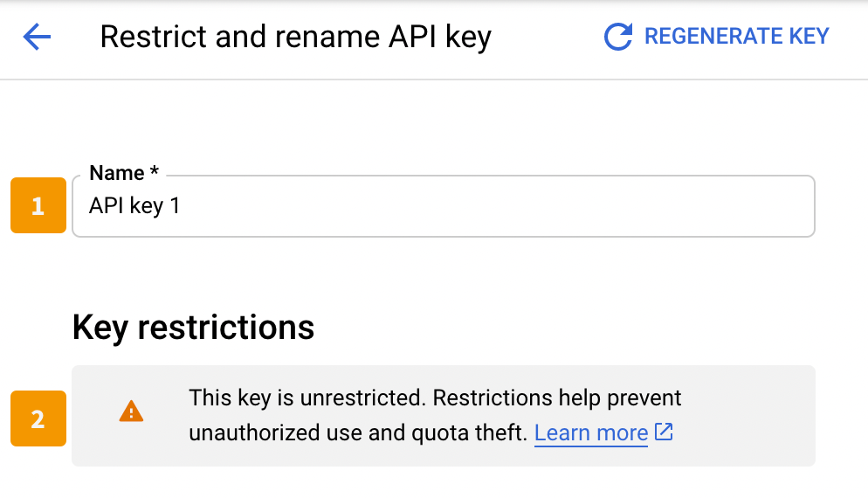Click the Key restrictions heading
Viewport: 868px width, 498px height.
coord(193,328)
